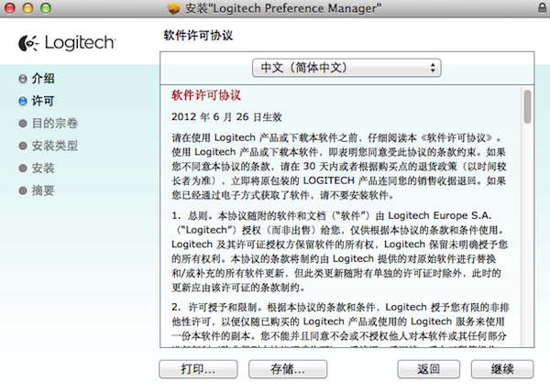This screenshot has width=550, height=392.
Task: Open the 中文（简体中文） language dropdown
Action: [x=346, y=68]
